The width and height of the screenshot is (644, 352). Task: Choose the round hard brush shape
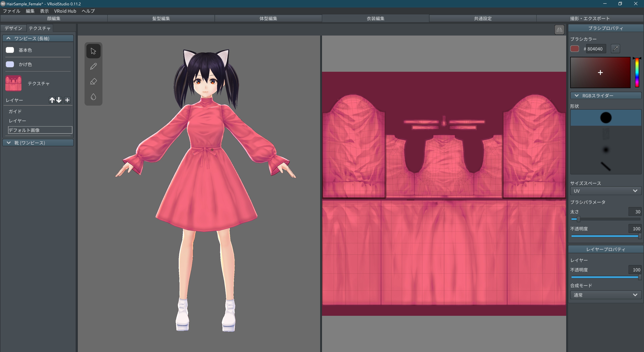(605, 118)
